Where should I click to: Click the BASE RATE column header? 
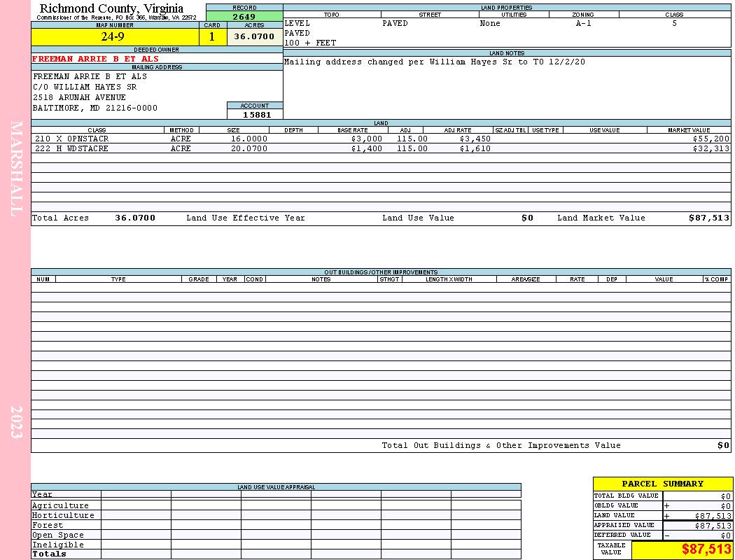(353, 130)
